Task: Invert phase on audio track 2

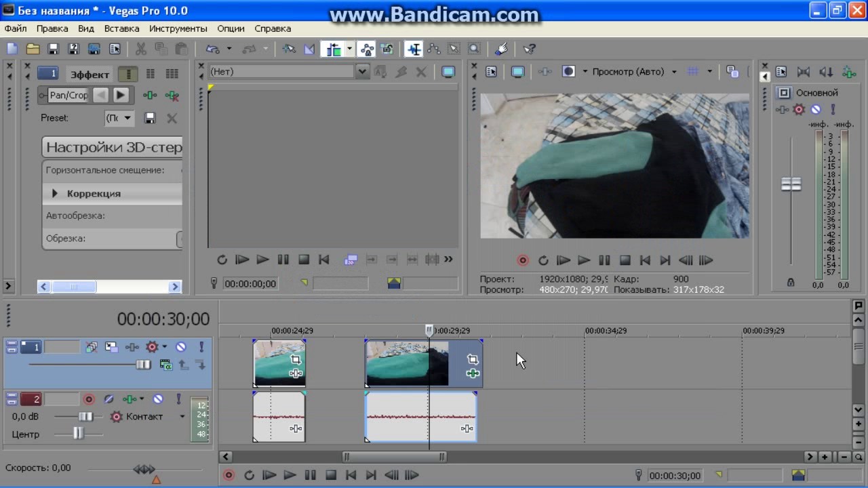Action: [x=108, y=399]
